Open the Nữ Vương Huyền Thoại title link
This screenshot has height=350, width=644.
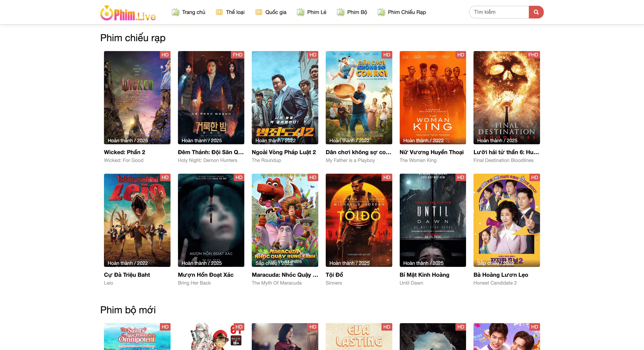coord(432,152)
